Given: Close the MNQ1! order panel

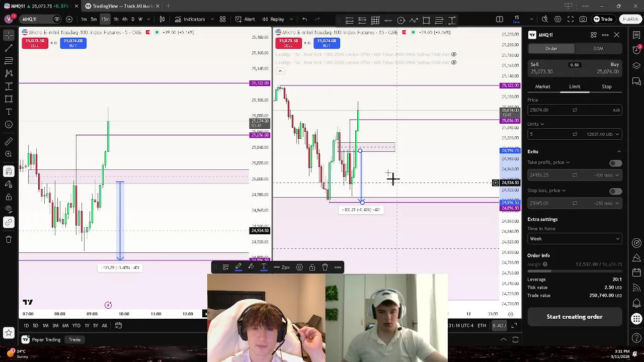Looking at the screenshot, I should point(616,35).
